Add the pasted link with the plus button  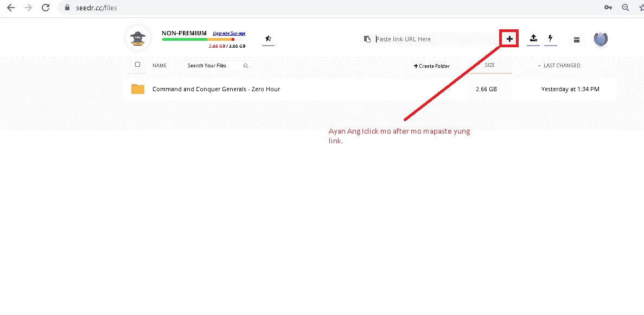coord(509,39)
